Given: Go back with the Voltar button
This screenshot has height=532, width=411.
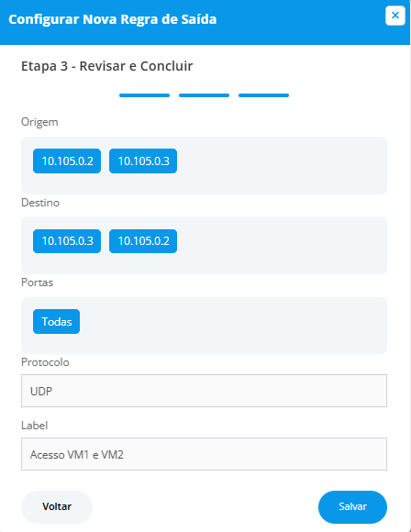Looking at the screenshot, I should pyautogui.click(x=57, y=506).
